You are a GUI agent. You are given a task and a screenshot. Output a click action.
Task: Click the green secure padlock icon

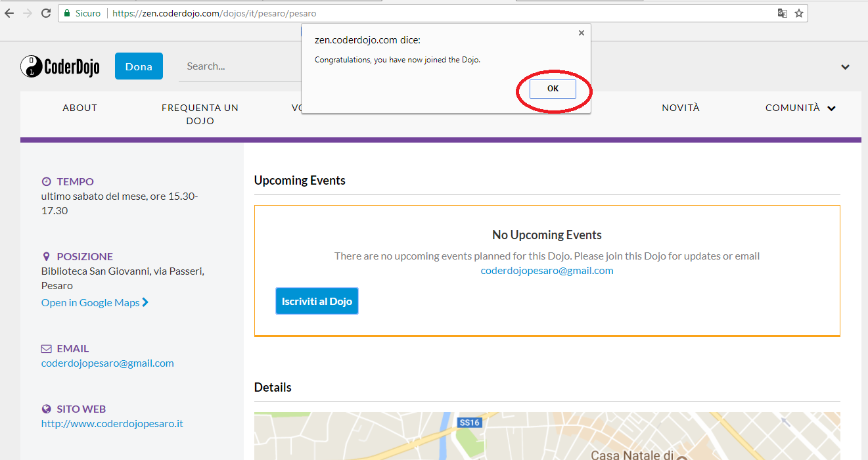click(67, 13)
